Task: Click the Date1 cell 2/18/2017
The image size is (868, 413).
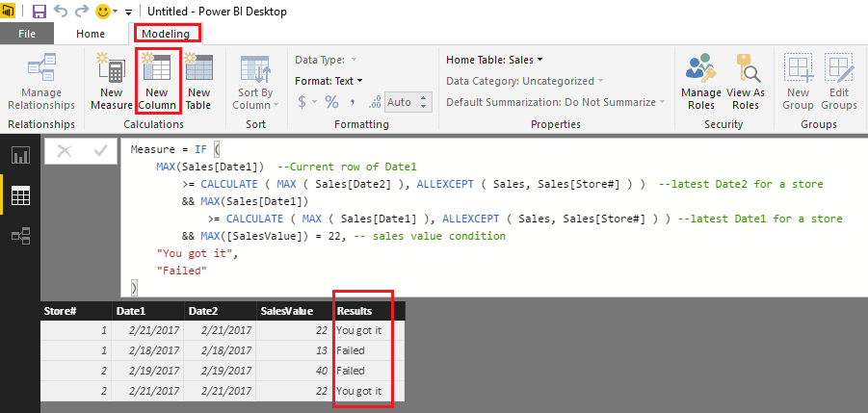Action: click(147, 350)
